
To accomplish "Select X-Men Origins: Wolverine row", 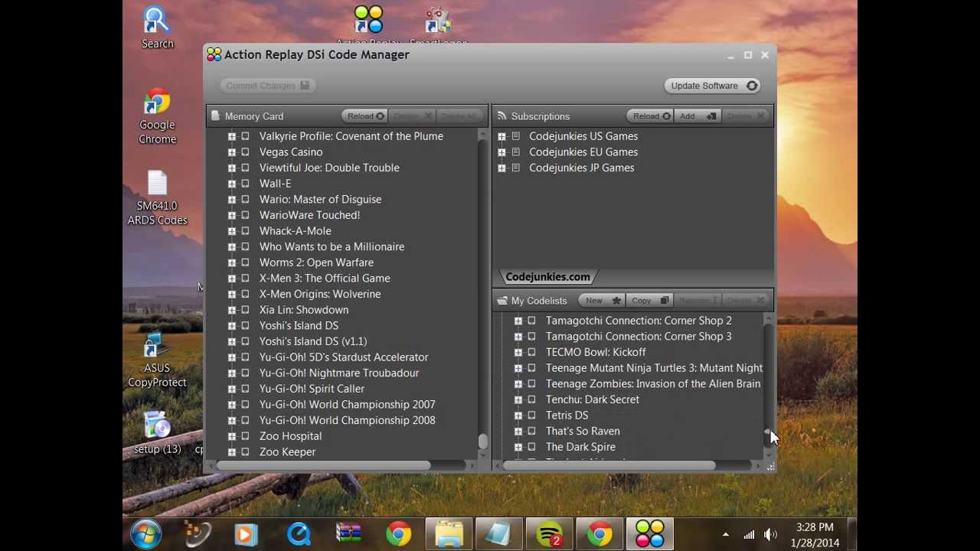I will (320, 294).
